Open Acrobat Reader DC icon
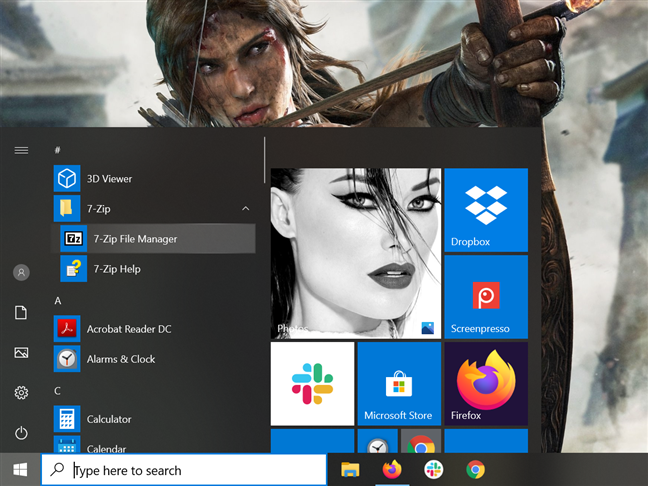This screenshot has height=486, width=648. [x=67, y=329]
